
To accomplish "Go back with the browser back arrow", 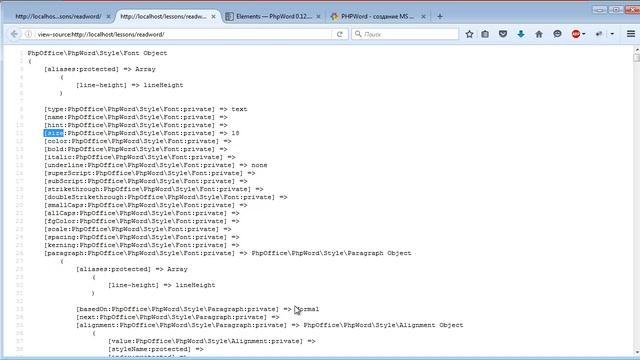I will pos(14,34).
